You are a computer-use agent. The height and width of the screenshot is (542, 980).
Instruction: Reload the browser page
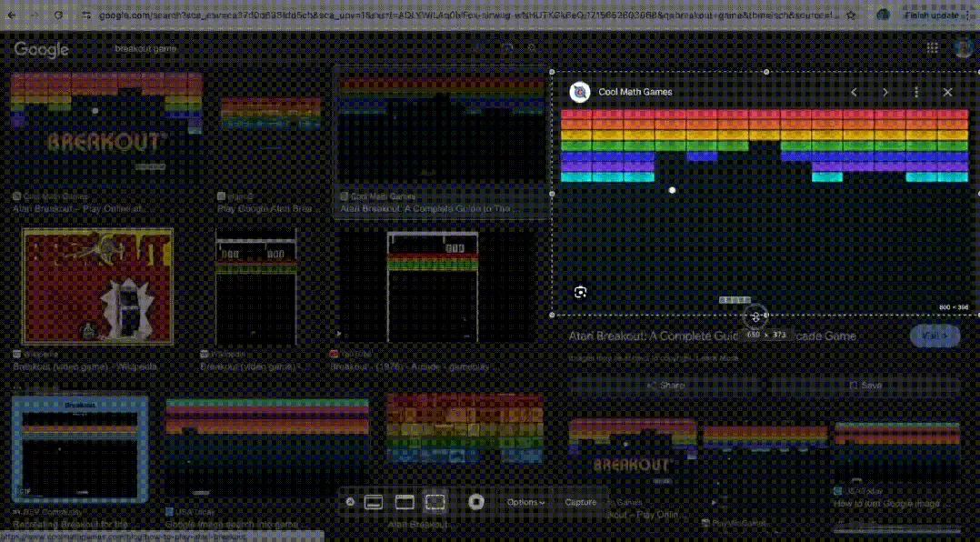58,15
